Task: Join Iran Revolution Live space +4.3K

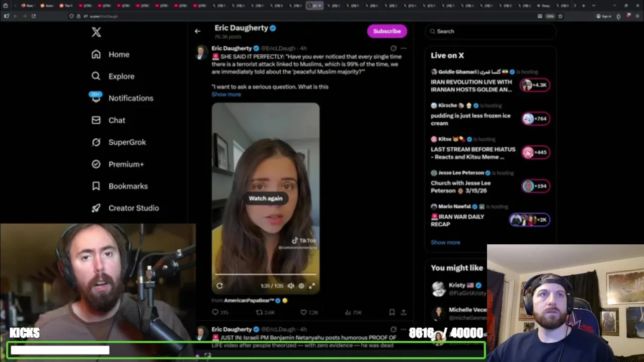Action: (x=535, y=85)
